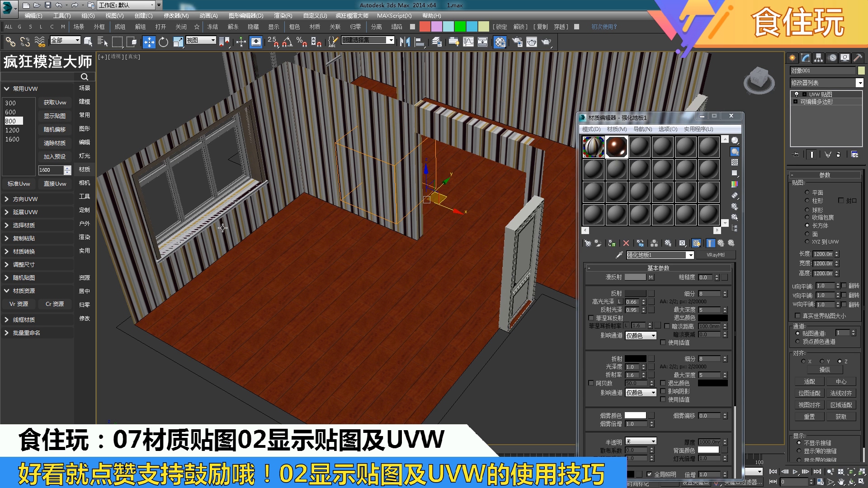Click the VRayMtl material type button

click(x=715, y=255)
